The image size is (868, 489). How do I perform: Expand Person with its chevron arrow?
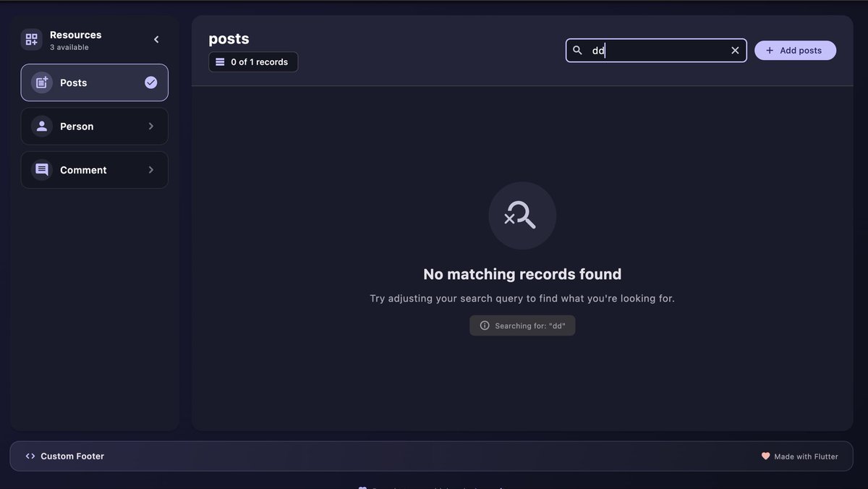pyautogui.click(x=150, y=127)
